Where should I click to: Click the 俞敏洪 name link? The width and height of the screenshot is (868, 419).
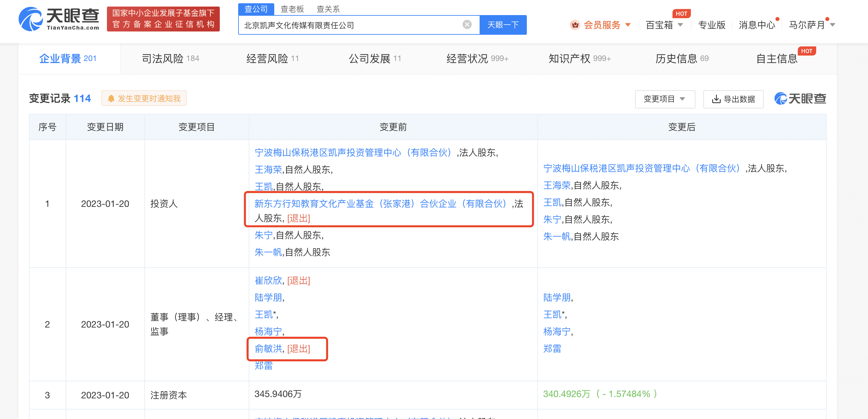click(268, 349)
